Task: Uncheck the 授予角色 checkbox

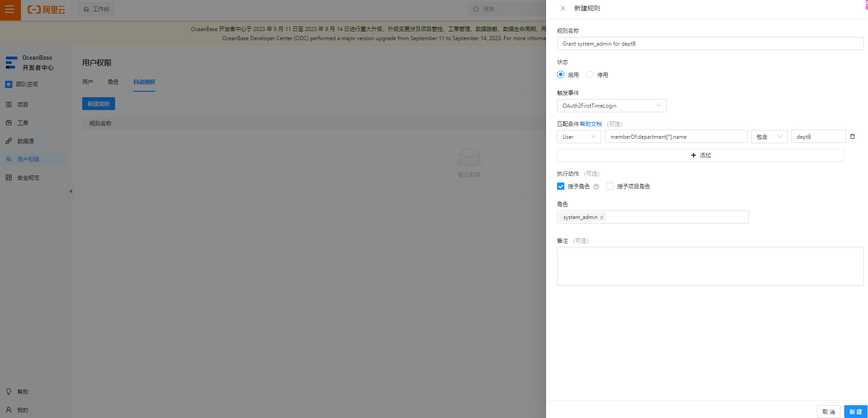Action: (x=561, y=186)
